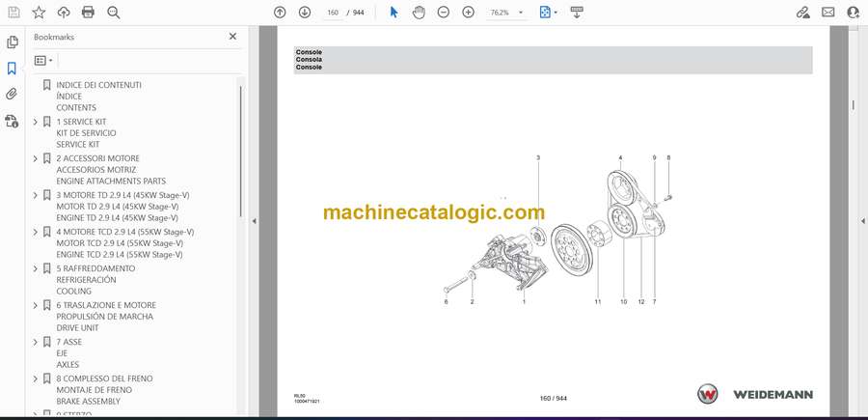Screen dimensions: 868x420
Task: Select the hand pan tool
Action: point(419,13)
